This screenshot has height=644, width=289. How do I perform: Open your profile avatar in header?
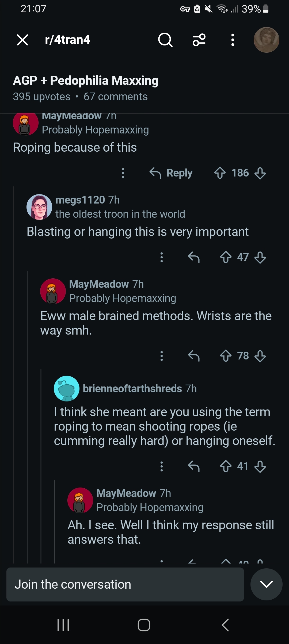[x=266, y=40]
